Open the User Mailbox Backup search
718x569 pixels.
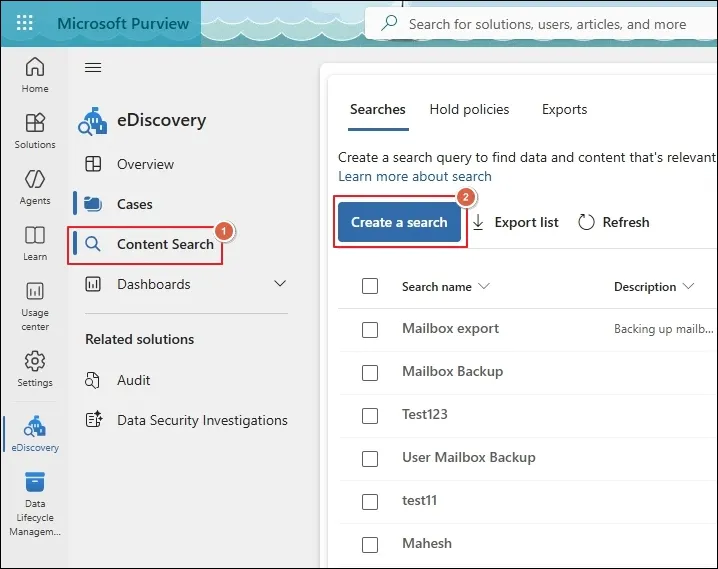coord(469,457)
